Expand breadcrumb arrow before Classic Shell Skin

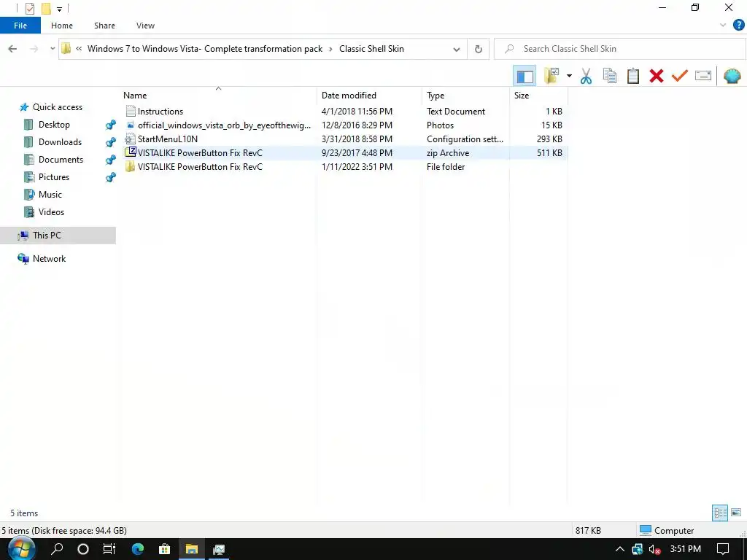(x=330, y=49)
